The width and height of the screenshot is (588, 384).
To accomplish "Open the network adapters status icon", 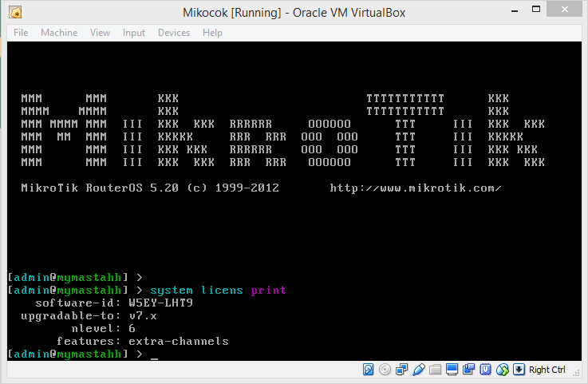I will [401, 370].
